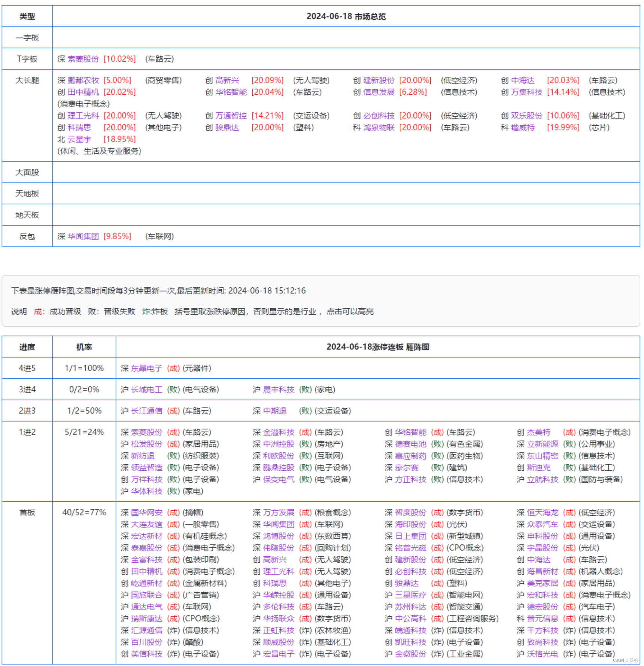The image size is (644, 666).
Task: Click (车路云) tag beside 长江通信
Action: (x=197, y=411)
